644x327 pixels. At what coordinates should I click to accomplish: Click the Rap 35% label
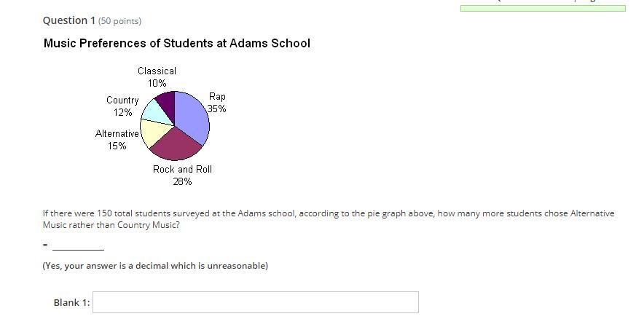217,103
